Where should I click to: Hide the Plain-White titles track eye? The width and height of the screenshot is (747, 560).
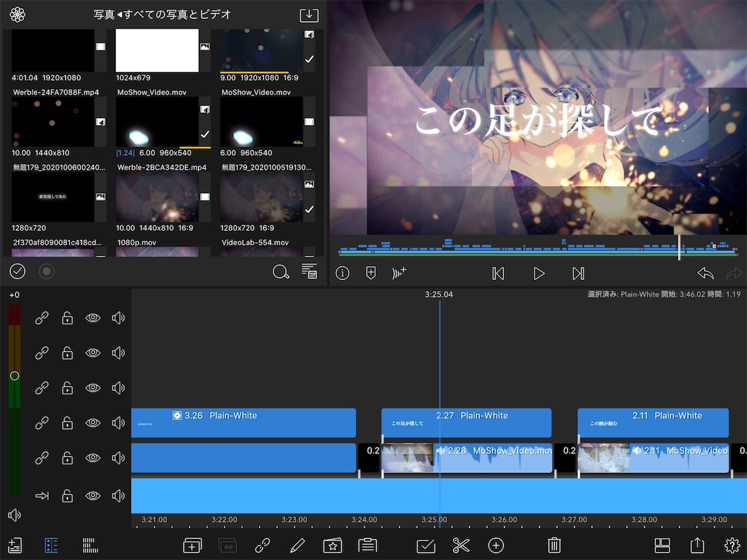click(93, 423)
